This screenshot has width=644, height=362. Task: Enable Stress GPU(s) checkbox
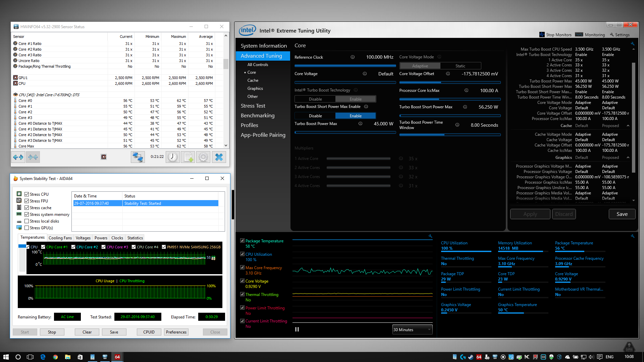click(x=26, y=228)
